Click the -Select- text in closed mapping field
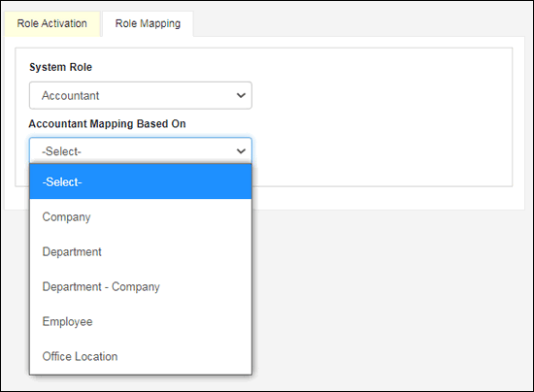This screenshot has height=392, width=534. pos(61,151)
